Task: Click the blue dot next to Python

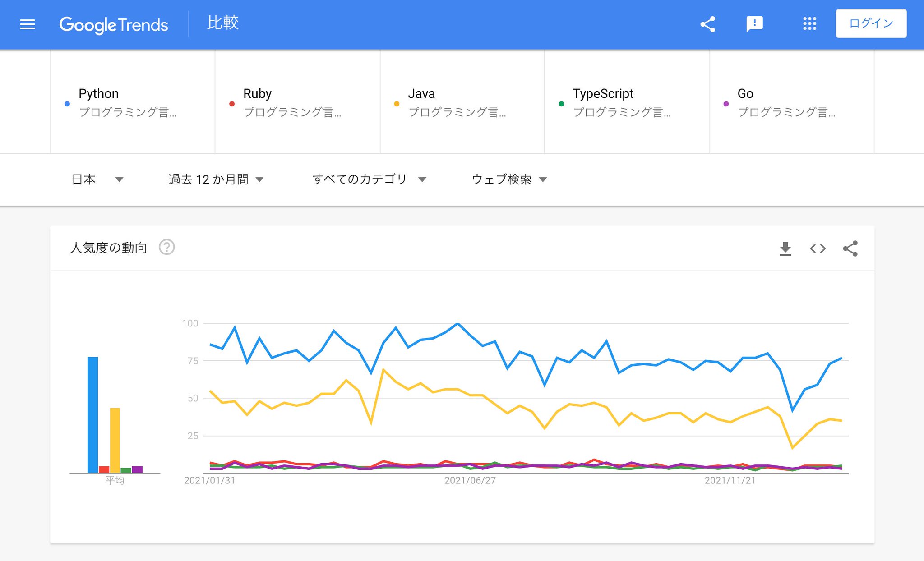Action: [67, 104]
